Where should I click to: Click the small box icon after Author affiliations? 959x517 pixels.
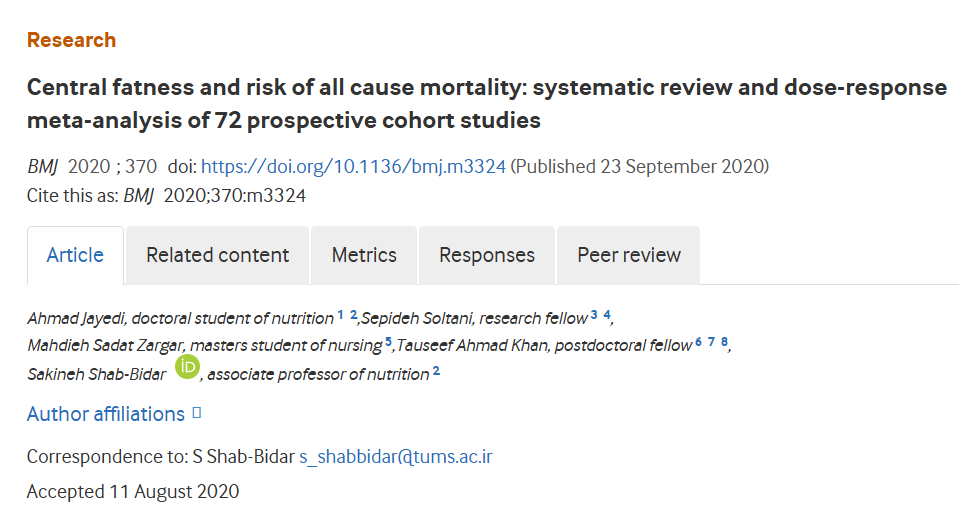pyautogui.click(x=197, y=413)
